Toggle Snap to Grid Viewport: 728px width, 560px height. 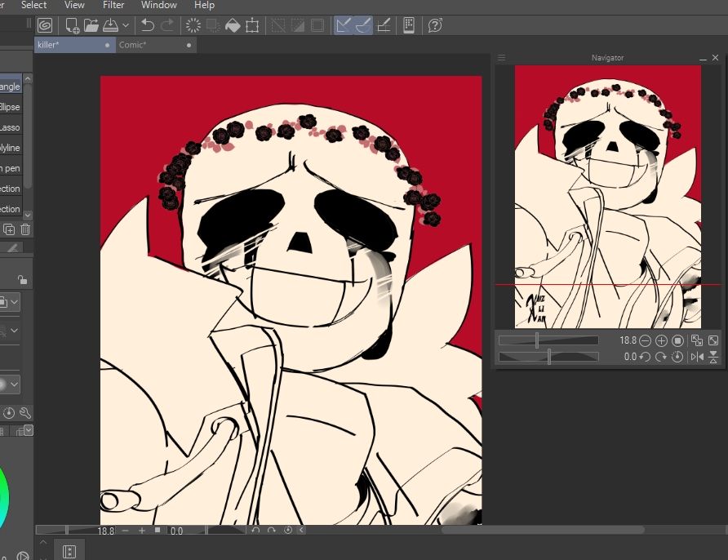[384, 25]
